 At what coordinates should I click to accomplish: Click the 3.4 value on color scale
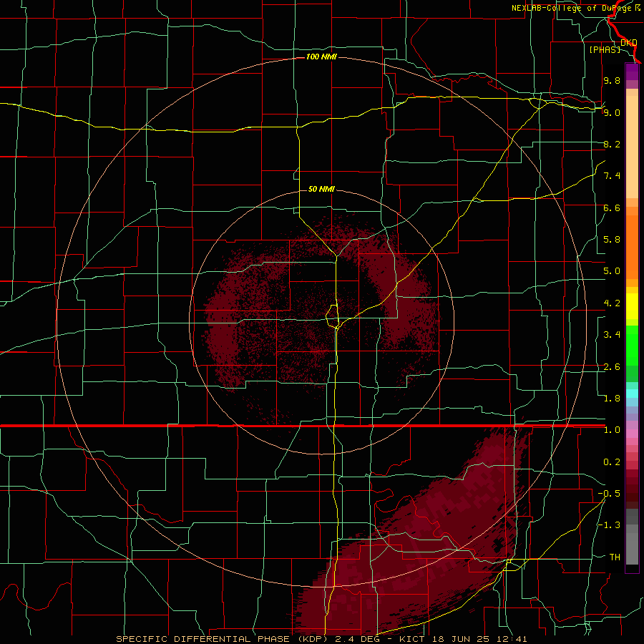[612, 335]
